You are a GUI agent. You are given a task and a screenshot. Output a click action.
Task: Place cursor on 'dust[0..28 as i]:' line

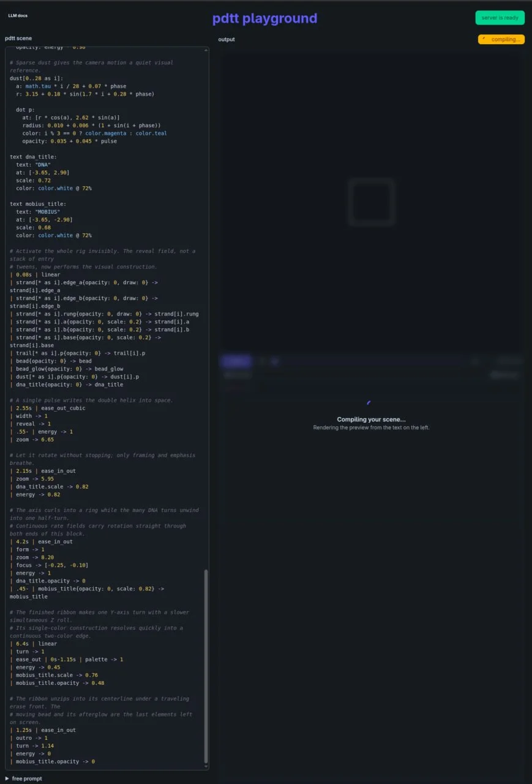(36, 78)
